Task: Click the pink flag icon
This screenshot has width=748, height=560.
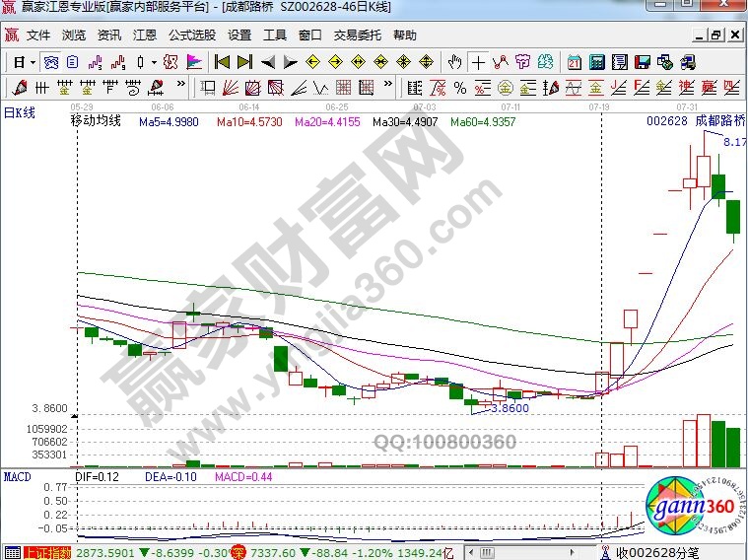Action: tap(194, 61)
